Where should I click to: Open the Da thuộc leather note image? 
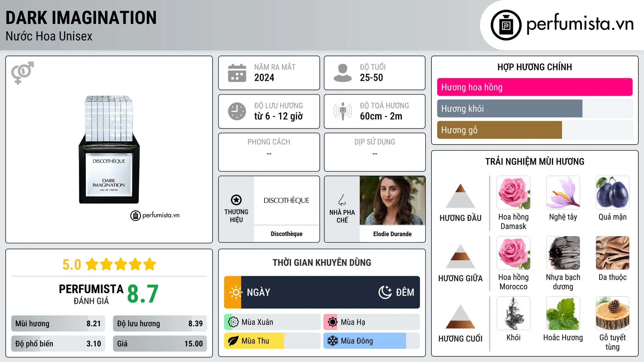coord(613,253)
